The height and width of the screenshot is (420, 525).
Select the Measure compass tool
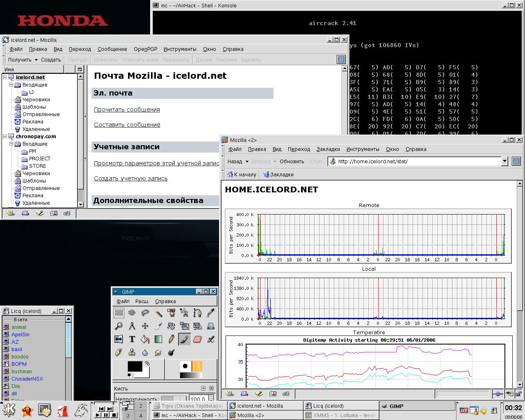[x=132, y=326]
